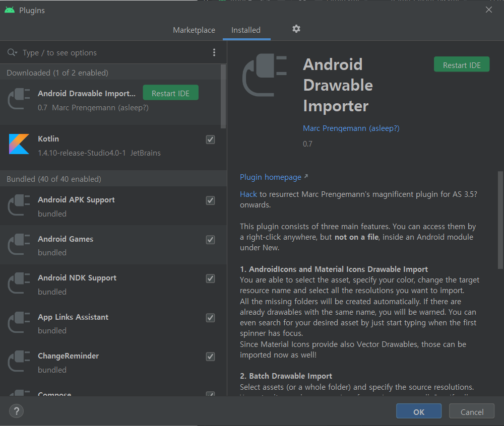This screenshot has height=426, width=504.
Task: Click the Kotlin plugin logo
Action: pos(19,144)
